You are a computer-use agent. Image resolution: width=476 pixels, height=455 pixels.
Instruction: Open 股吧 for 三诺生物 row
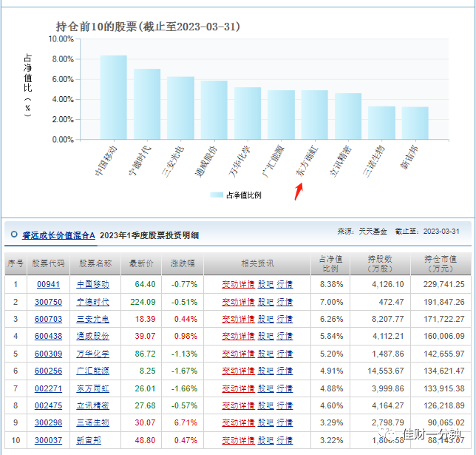265,422
